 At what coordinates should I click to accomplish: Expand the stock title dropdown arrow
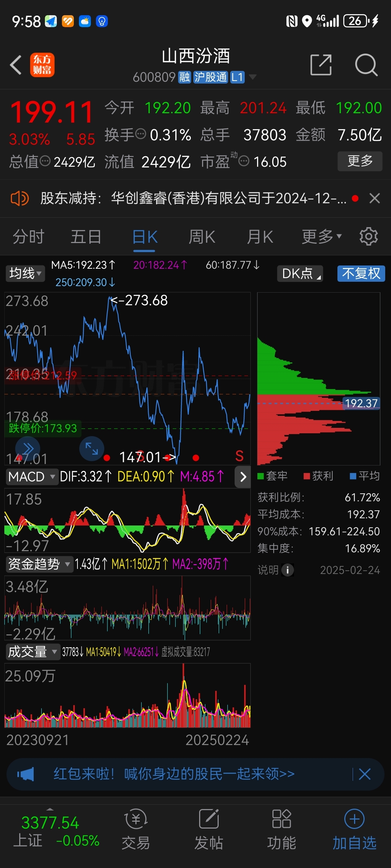252,77
